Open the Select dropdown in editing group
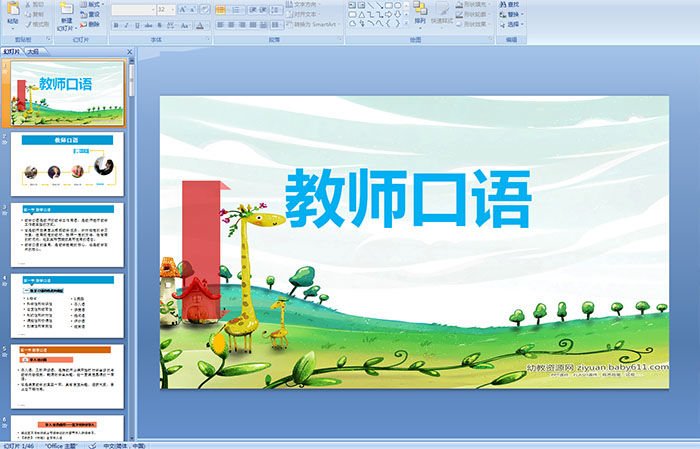The height and width of the screenshot is (449, 700). click(x=512, y=24)
